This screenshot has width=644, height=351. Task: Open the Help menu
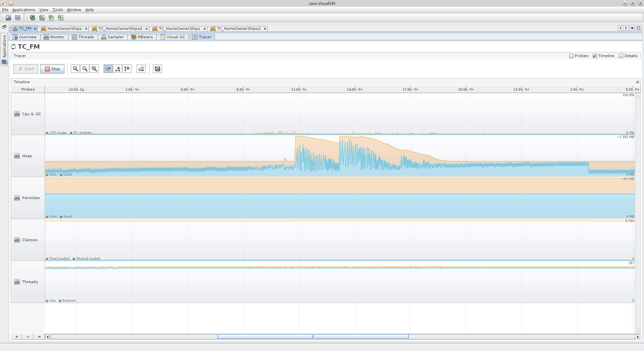90,10
